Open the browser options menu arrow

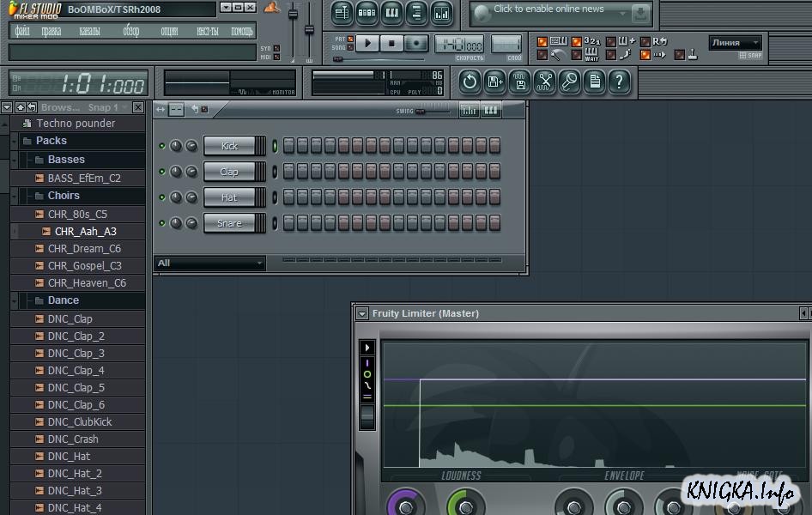[x=7, y=107]
